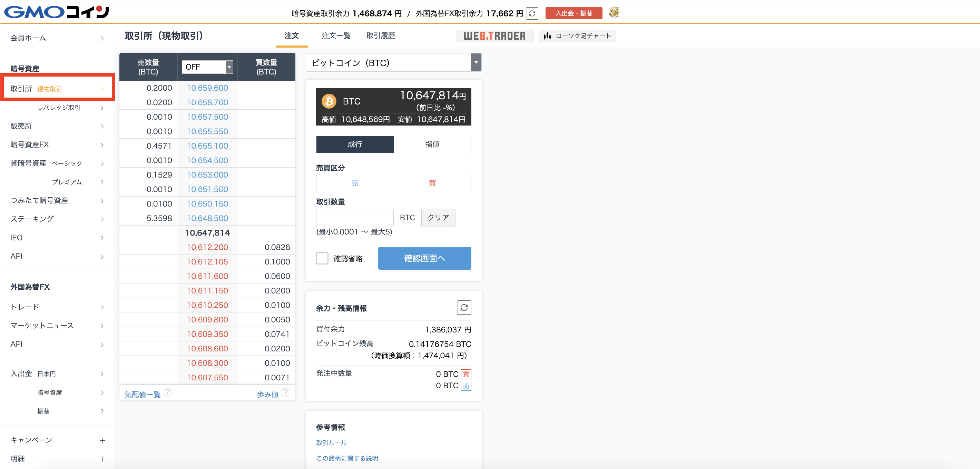Screen dimensions: 980x469
Task: Click the GMO Coin logo
Action: click(56, 12)
